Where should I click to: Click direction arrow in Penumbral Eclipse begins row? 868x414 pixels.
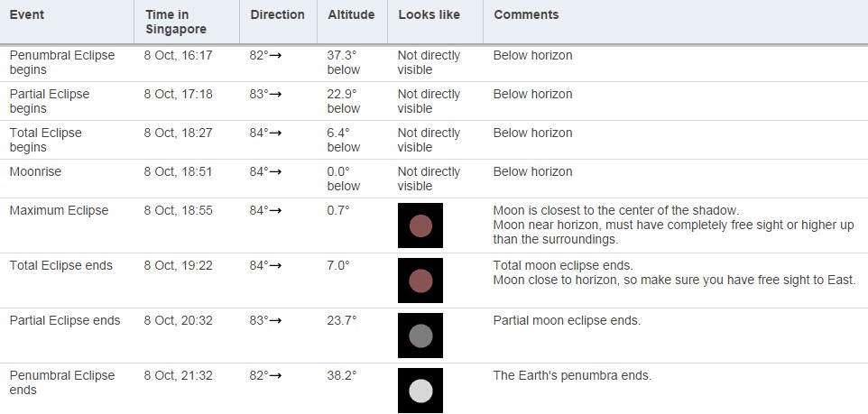pyautogui.click(x=275, y=56)
